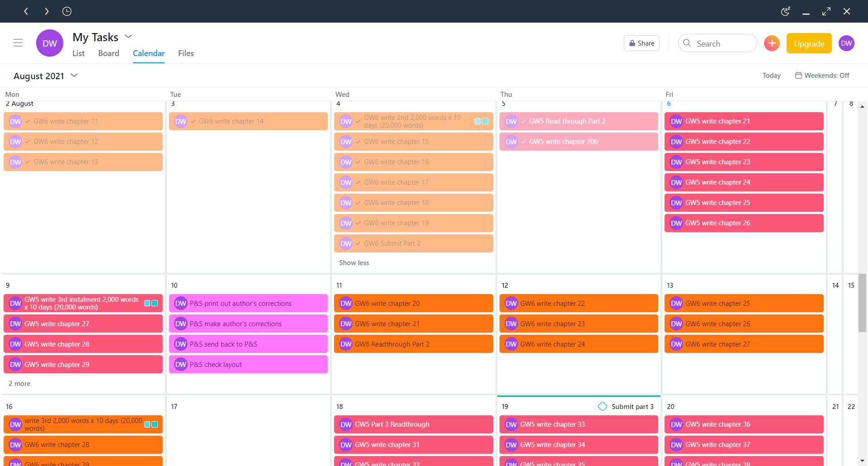Open the DW profile avatar at top right

846,43
